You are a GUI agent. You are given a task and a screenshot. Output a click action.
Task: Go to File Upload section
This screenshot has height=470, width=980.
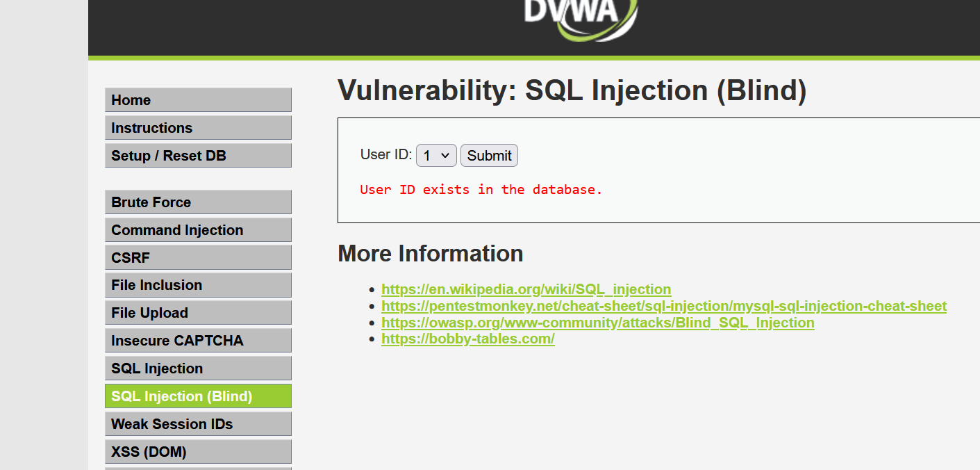[198, 313]
